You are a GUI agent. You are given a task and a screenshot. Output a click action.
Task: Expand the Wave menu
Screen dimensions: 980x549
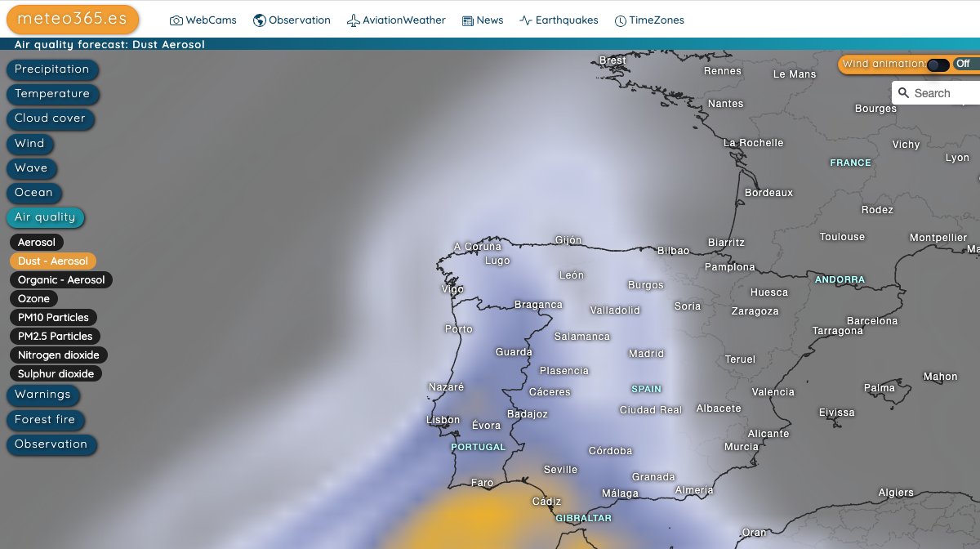coord(32,168)
